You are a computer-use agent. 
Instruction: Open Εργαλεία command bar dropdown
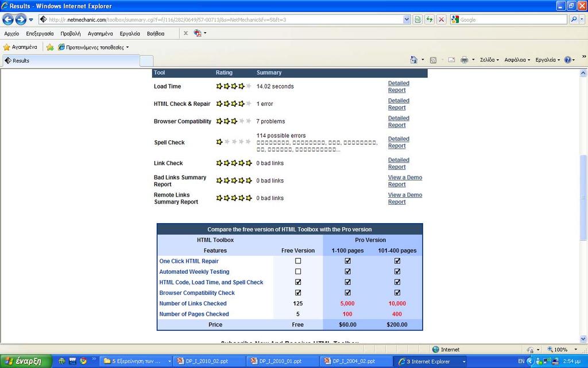[x=547, y=60]
